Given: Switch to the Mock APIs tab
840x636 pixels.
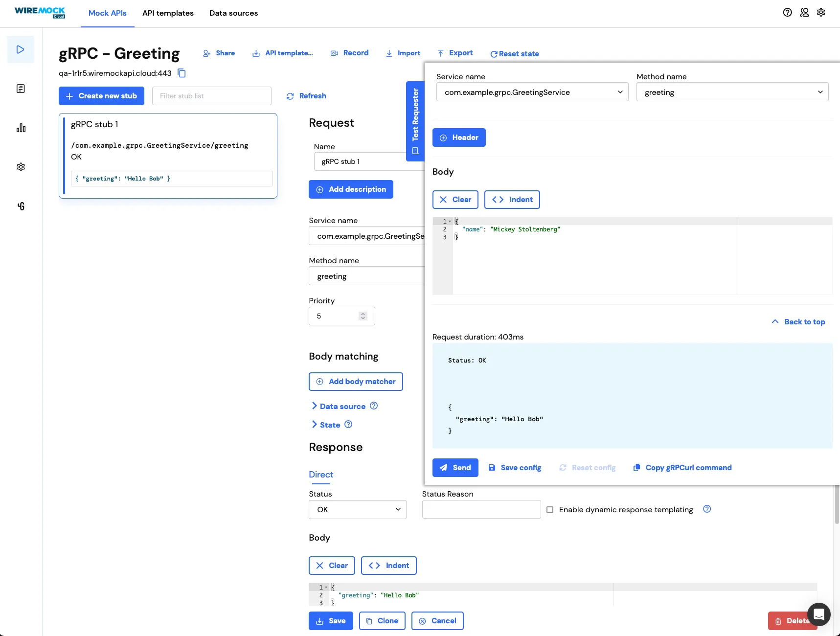Looking at the screenshot, I should tap(108, 13).
